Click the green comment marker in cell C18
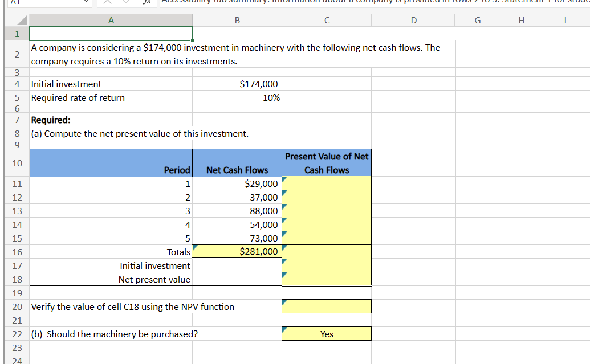Viewport: 590px width, 364px height. coord(284,276)
